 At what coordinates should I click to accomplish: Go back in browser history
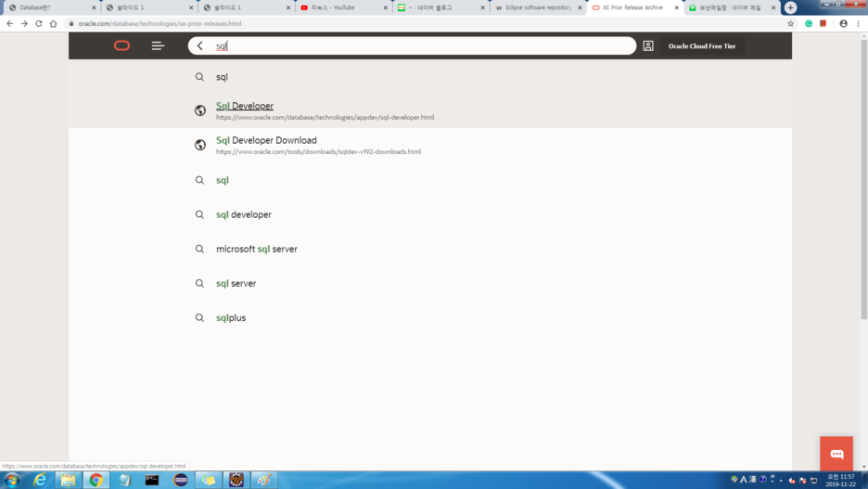click(10, 24)
